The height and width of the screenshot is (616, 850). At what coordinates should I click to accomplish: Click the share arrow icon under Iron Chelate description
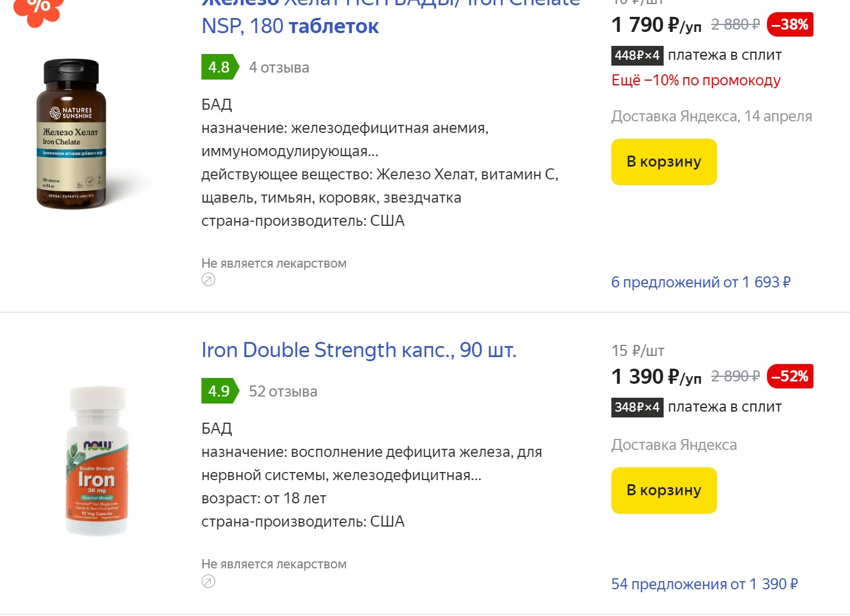(209, 279)
